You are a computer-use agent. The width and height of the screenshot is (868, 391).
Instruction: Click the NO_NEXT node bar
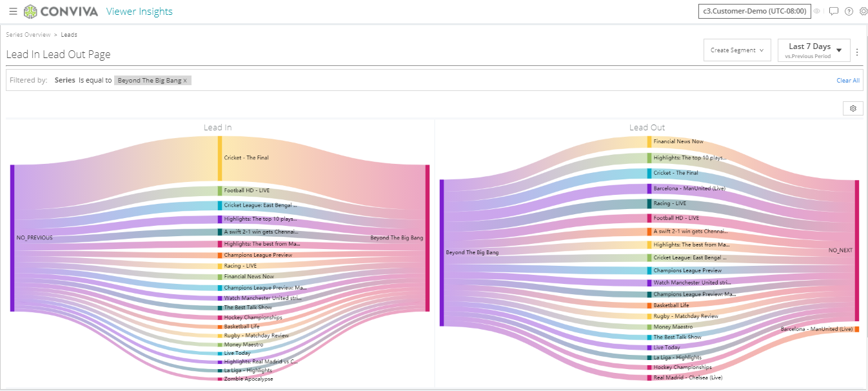857,250
